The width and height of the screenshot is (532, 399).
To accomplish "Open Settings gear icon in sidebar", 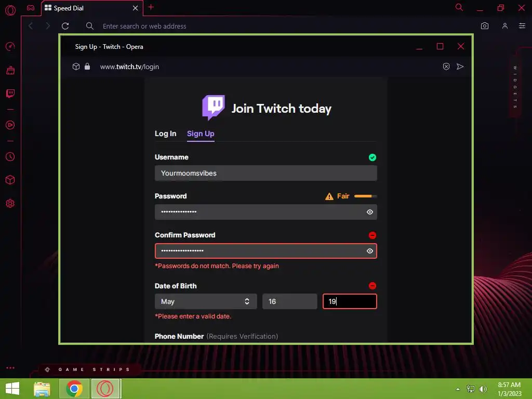I will coord(10,204).
